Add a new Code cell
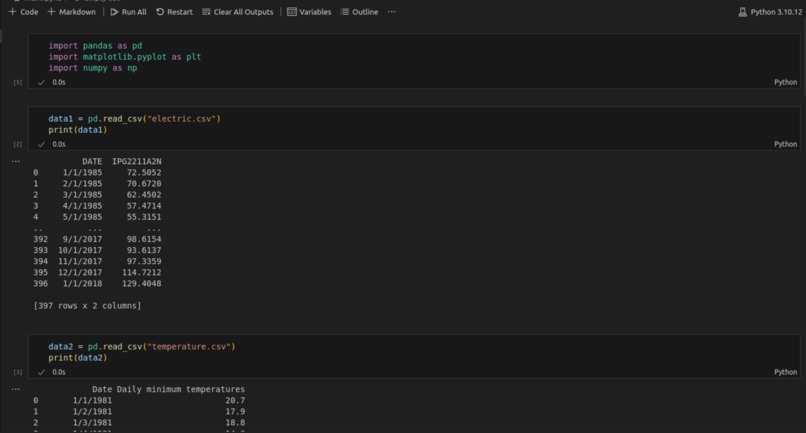Viewport: 806px width, 433px height. point(24,12)
